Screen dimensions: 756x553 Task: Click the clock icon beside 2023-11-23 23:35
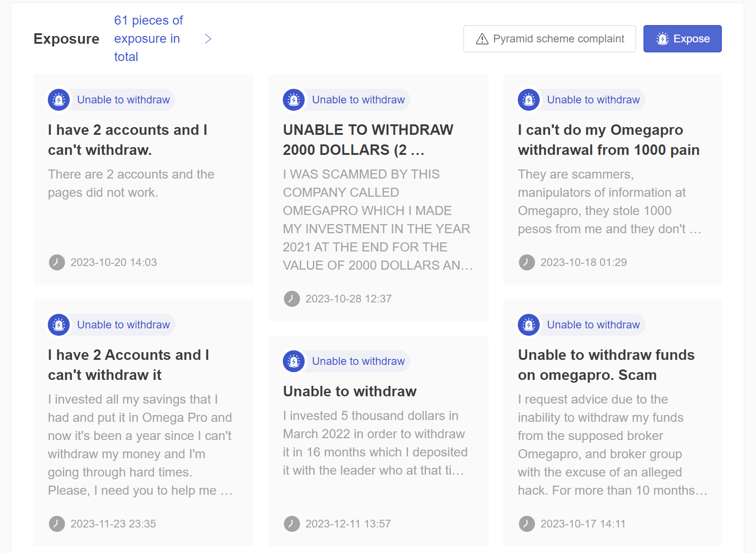tap(57, 524)
